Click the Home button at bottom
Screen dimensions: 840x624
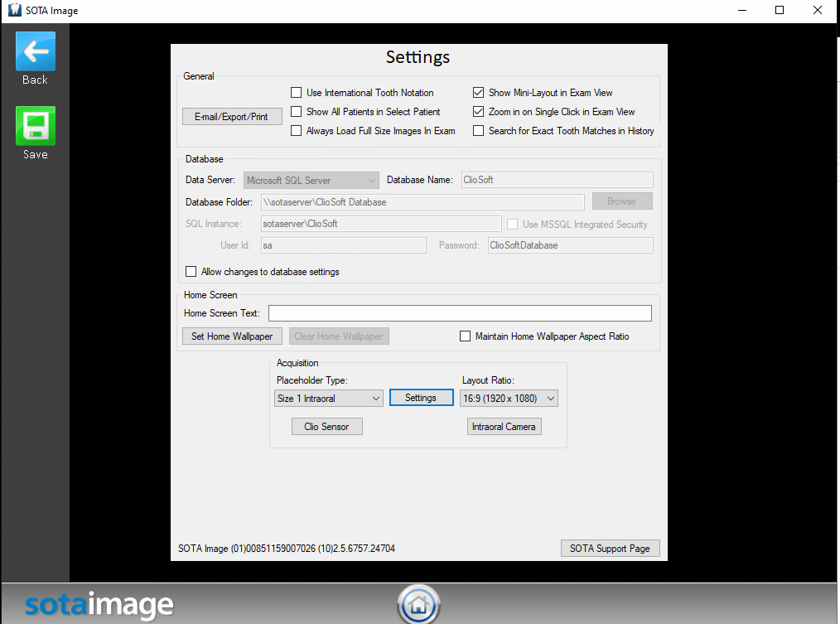click(x=418, y=604)
